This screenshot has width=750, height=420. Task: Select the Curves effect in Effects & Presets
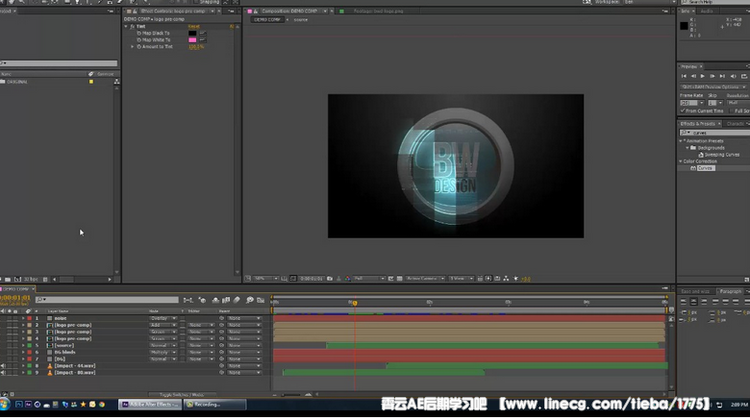coord(706,168)
